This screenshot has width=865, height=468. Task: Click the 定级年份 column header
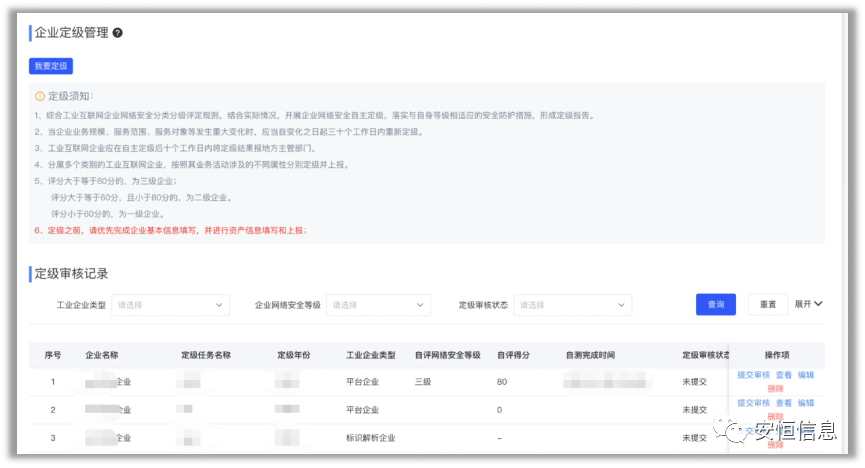point(293,355)
